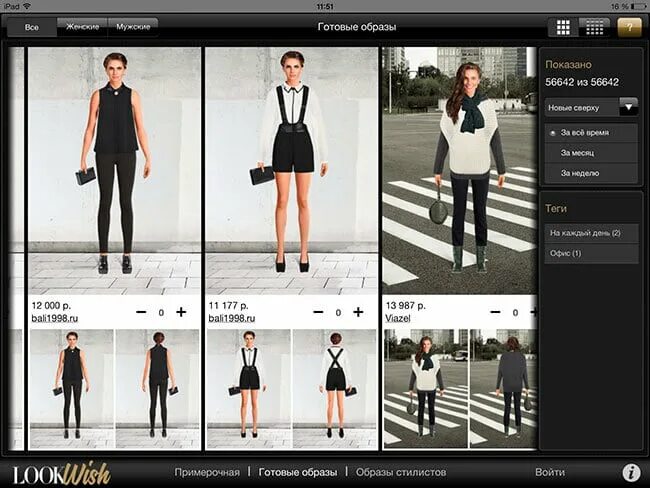Open the Новые сверху sort combo box

pos(591,107)
